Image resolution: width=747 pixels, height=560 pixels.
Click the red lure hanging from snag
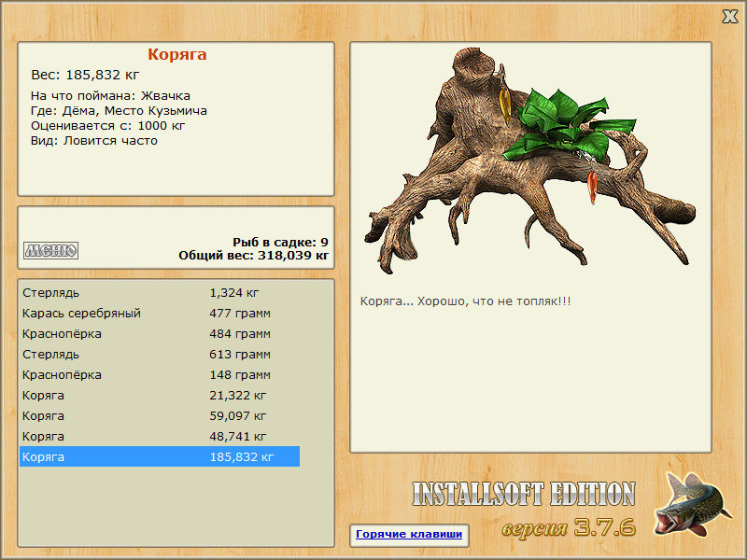pos(592,186)
